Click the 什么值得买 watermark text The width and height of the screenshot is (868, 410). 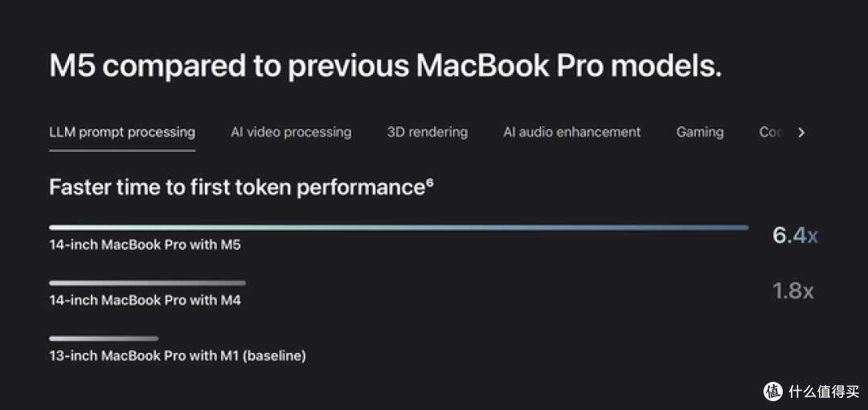(x=825, y=392)
